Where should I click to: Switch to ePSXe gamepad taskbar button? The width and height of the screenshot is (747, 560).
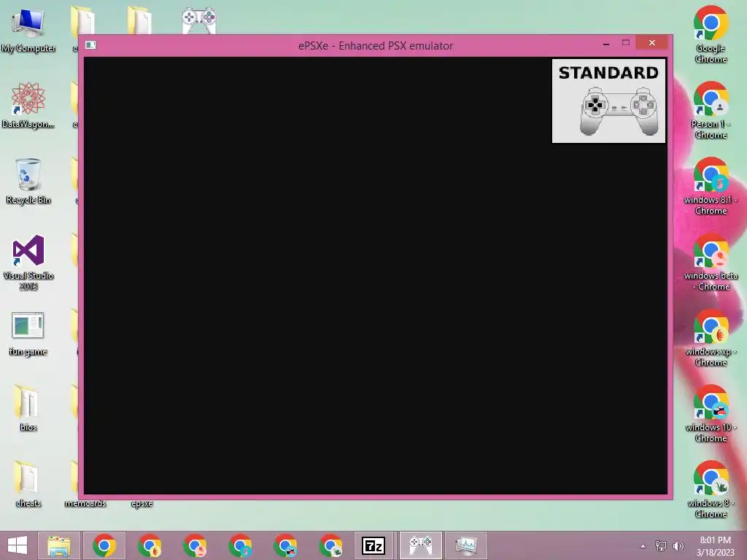(421, 545)
